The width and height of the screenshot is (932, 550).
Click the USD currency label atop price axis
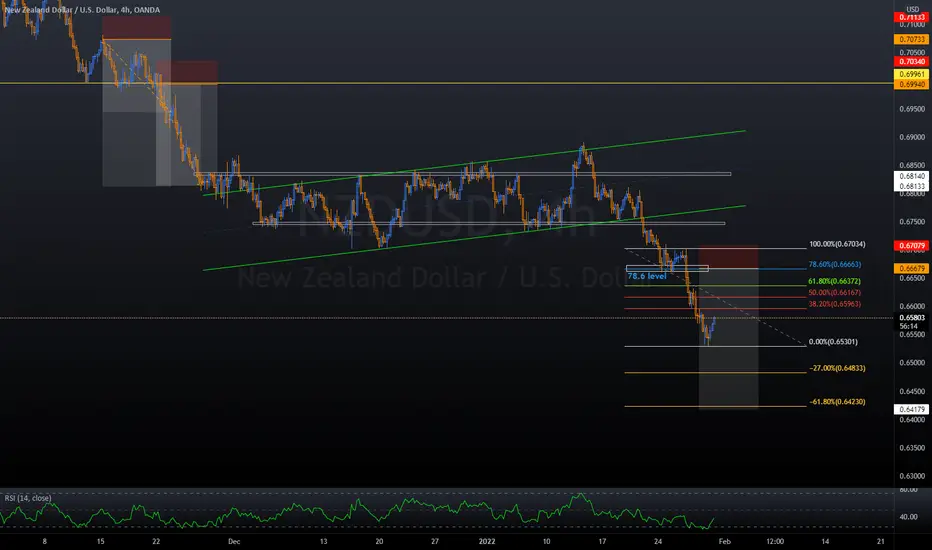pos(912,9)
